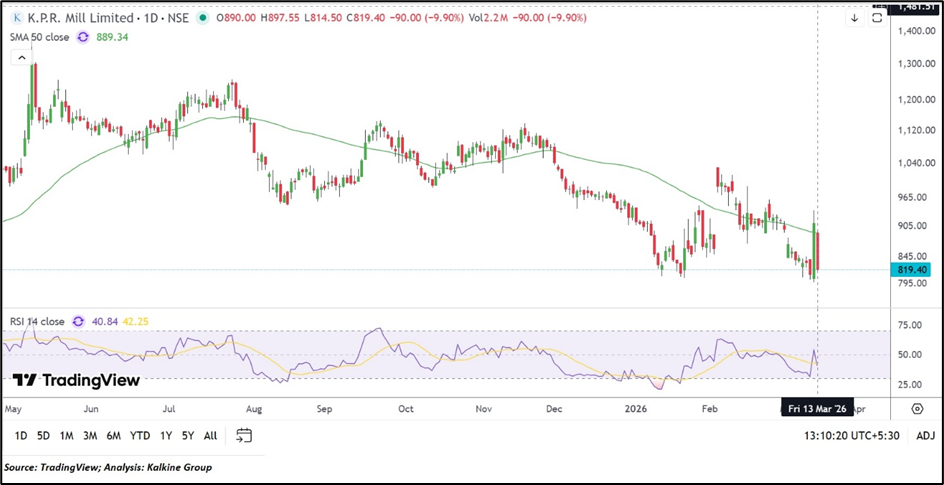Click the K.P.R. Mill symbol logo icon
The height and width of the screenshot is (485, 944).
[x=19, y=18]
